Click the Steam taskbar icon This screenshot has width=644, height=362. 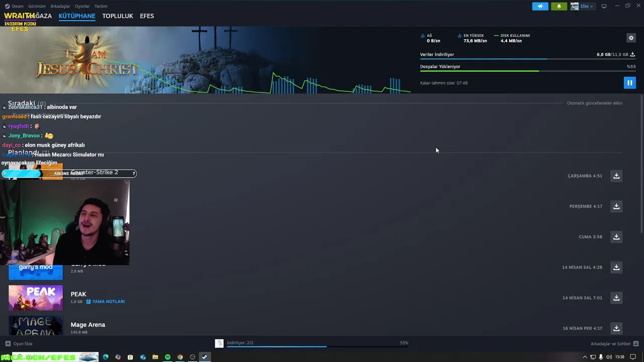pos(204,357)
